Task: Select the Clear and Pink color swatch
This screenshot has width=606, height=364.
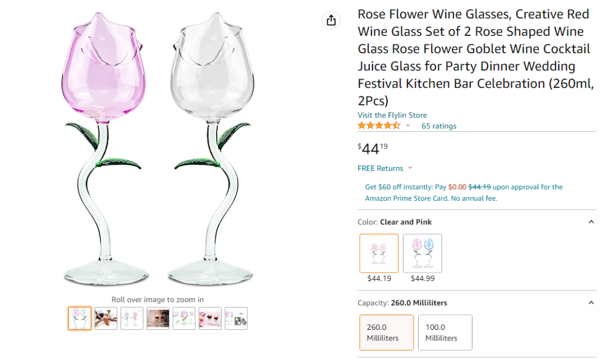Action: click(x=379, y=253)
